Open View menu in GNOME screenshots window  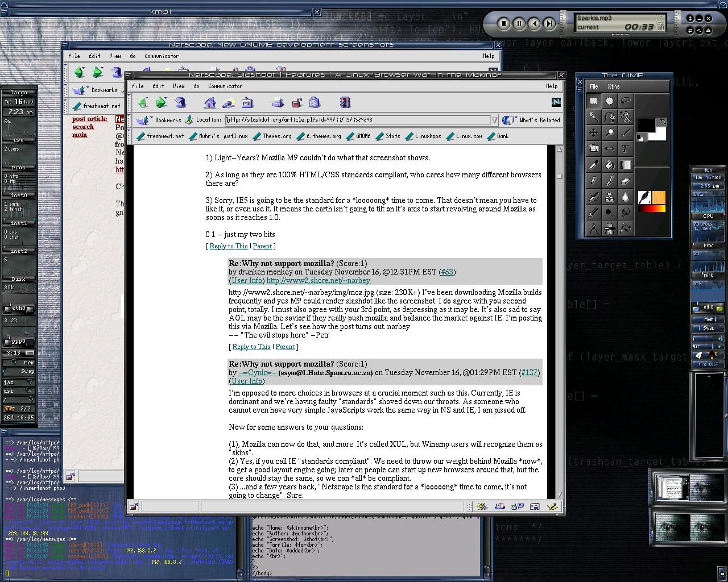pos(115,56)
